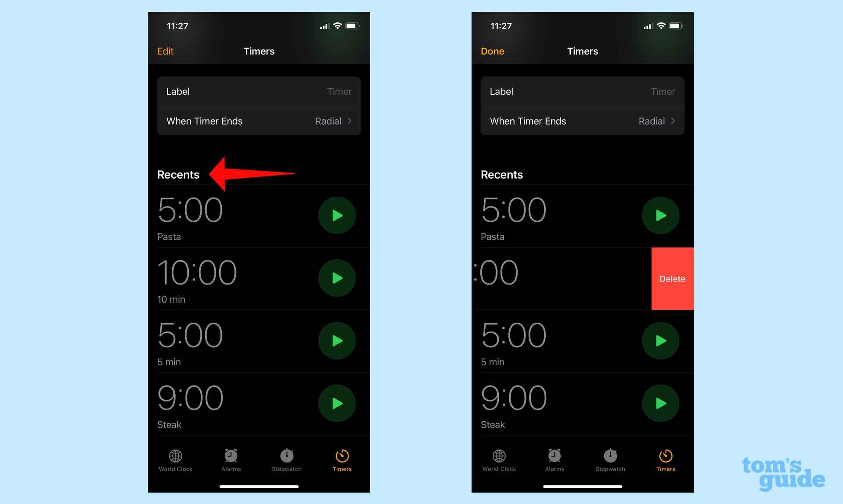Tap the Timers screen title
The height and width of the screenshot is (504, 843).
259,51
